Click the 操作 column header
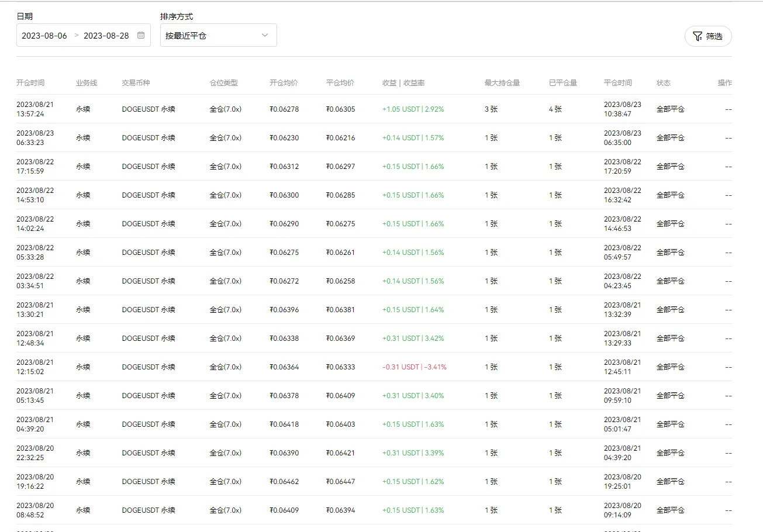 tap(725, 83)
